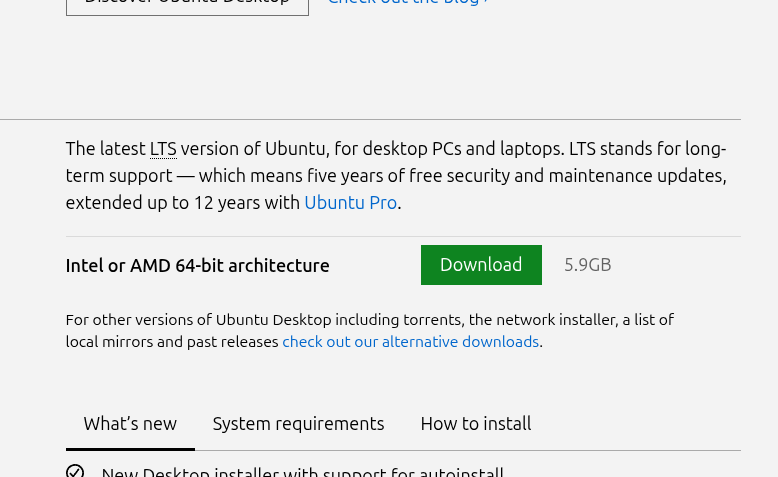Switch to the System requirements tab

(298, 424)
